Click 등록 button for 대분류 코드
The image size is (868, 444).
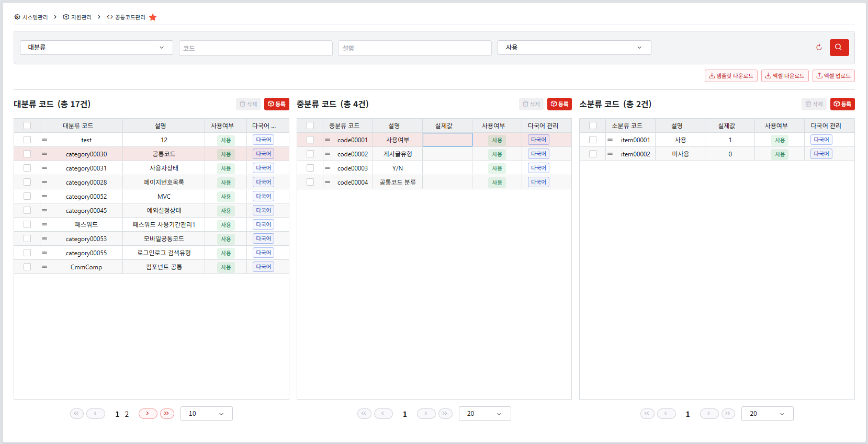[277, 104]
